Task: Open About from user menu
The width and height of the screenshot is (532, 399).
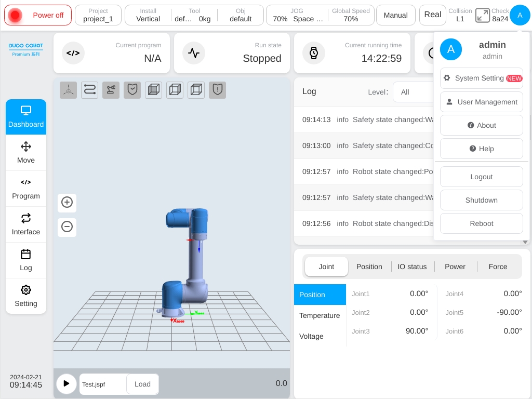Action: click(x=482, y=125)
